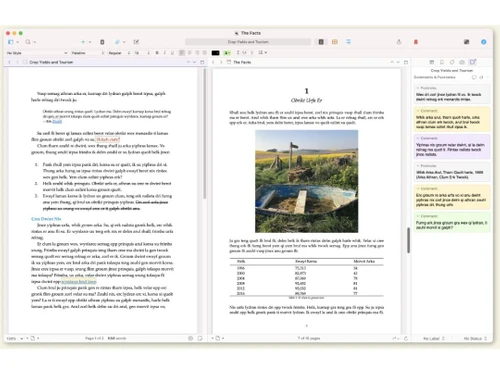Open the Palatino font family dropdown
500x375 pixels.
point(88,53)
